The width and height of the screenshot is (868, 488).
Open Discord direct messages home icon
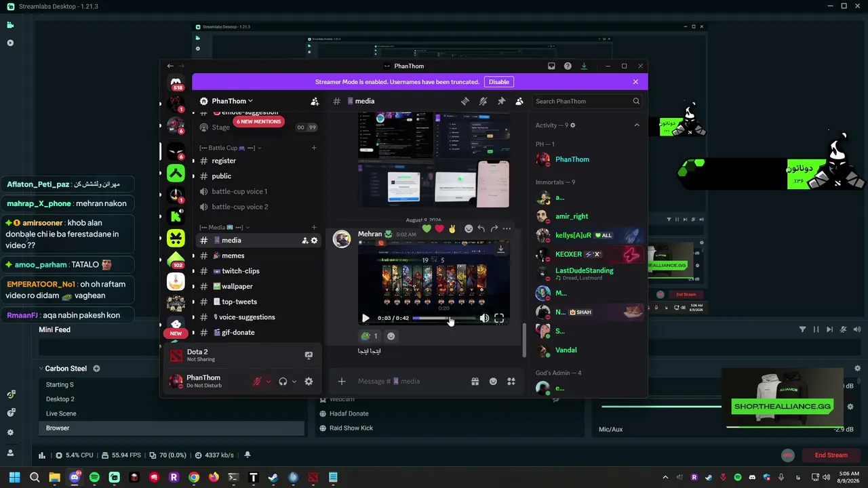tap(176, 82)
